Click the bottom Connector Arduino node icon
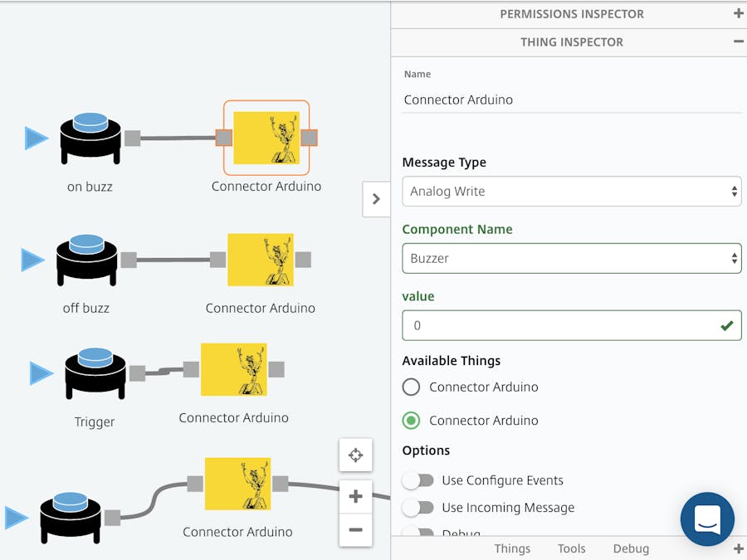This screenshot has width=747, height=560. point(237,484)
